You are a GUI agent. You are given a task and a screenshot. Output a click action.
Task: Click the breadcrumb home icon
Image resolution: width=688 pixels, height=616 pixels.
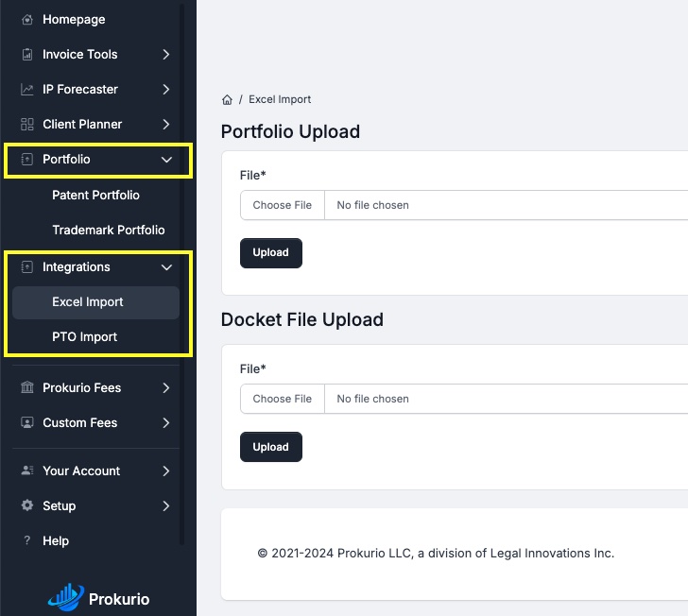pyautogui.click(x=227, y=99)
